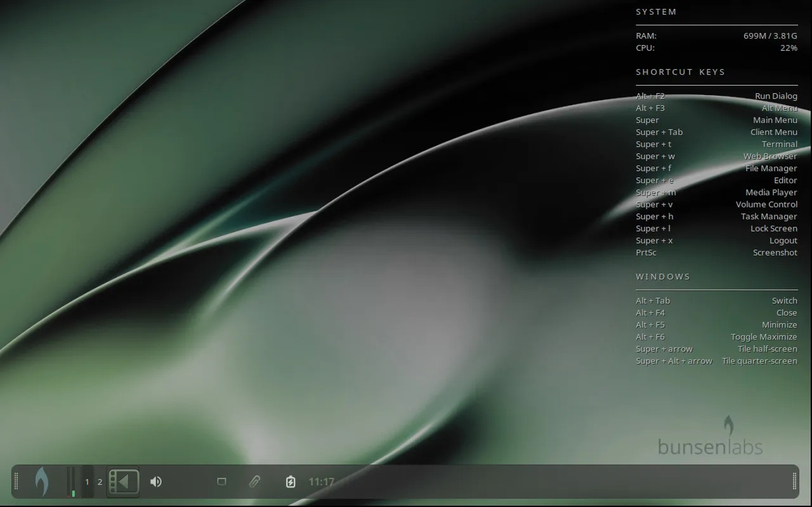812x507 pixels.
Task: Click the battery charging indicator
Action: (291, 482)
